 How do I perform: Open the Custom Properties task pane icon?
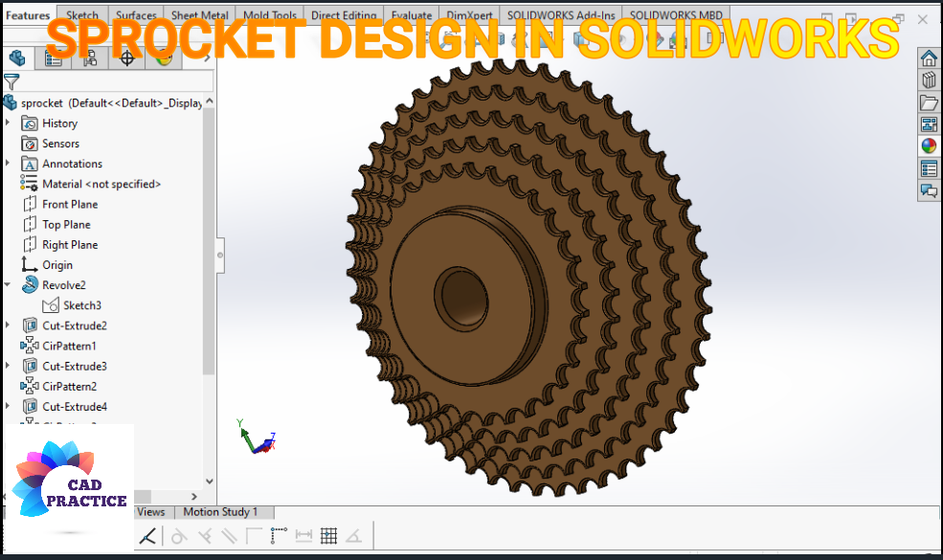[929, 169]
